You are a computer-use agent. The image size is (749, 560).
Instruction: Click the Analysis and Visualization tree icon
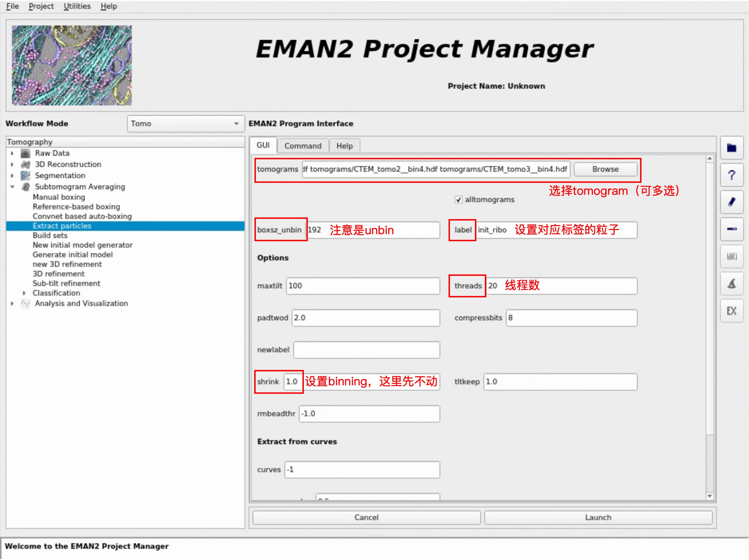(26, 303)
